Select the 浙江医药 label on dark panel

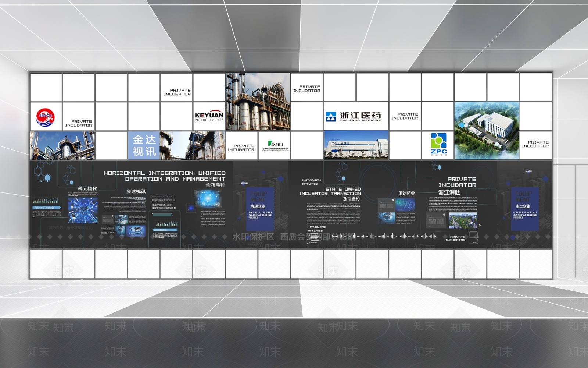351,199
